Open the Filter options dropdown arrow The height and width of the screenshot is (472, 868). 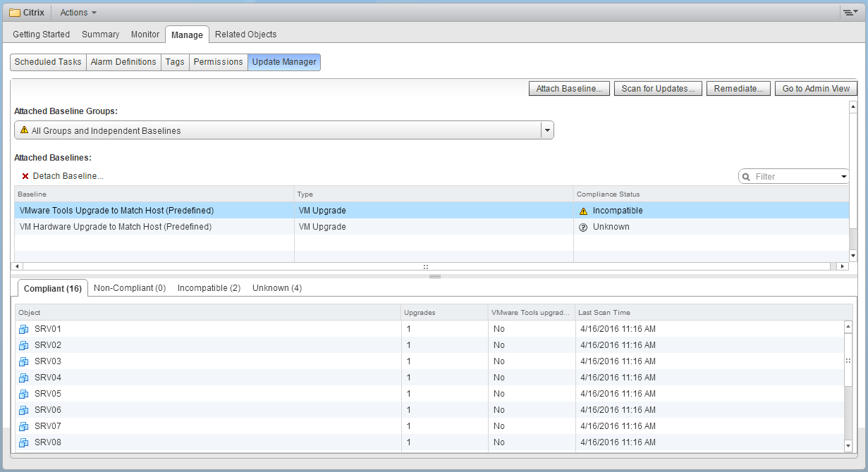843,177
